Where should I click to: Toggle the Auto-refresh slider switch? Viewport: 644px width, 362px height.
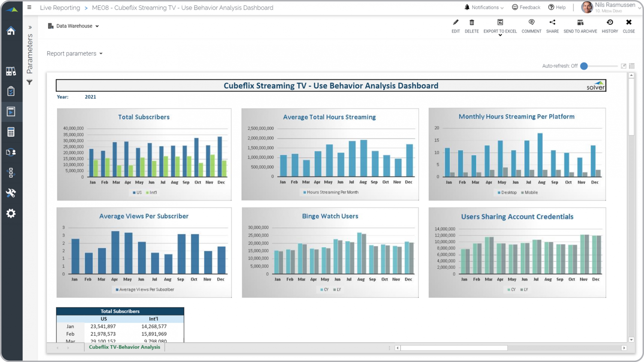584,66
